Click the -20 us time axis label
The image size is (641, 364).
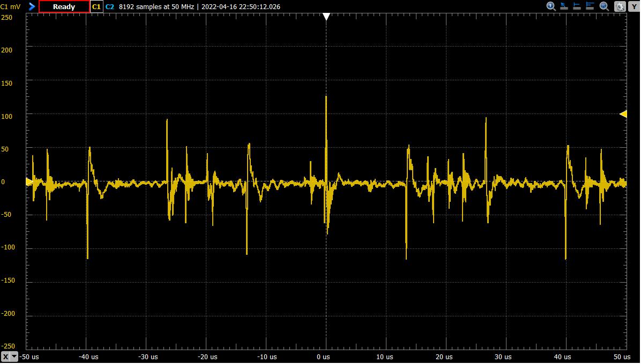tap(207, 357)
